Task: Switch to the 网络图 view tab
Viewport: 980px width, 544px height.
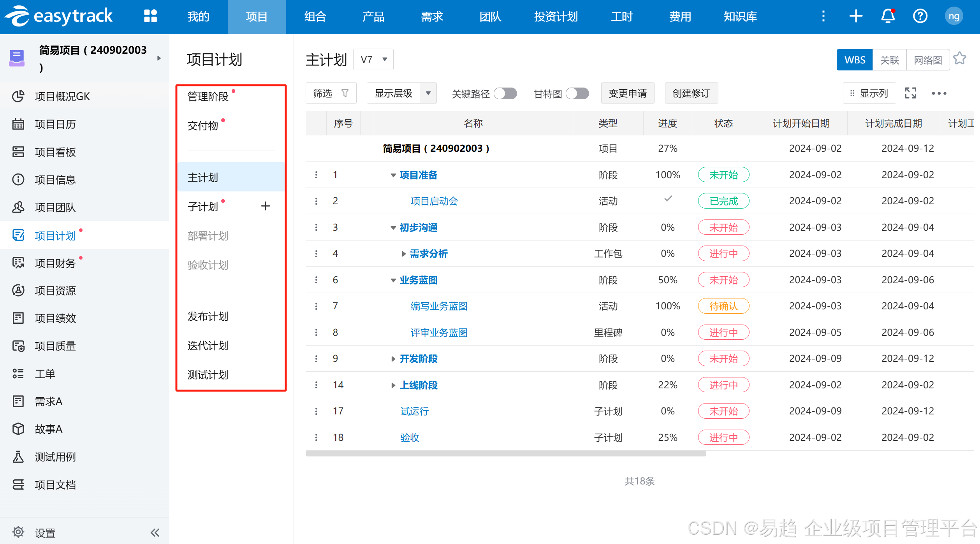Action: coord(928,60)
